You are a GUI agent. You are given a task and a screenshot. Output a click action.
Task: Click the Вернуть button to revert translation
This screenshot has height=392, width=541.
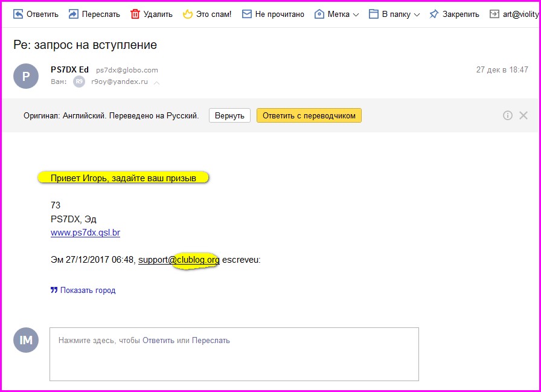pyautogui.click(x=229, y=115)
